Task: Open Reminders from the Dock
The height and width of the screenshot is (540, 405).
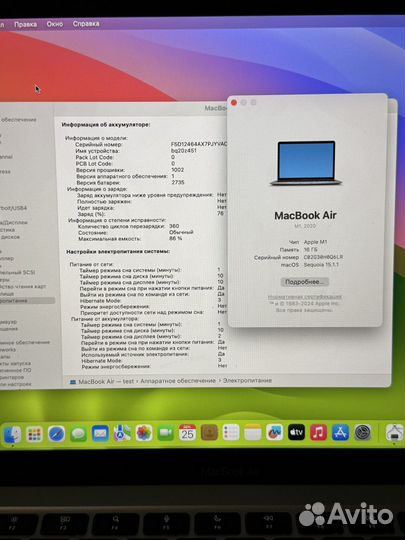Action: pyautogui.click(x=231, y=432)
